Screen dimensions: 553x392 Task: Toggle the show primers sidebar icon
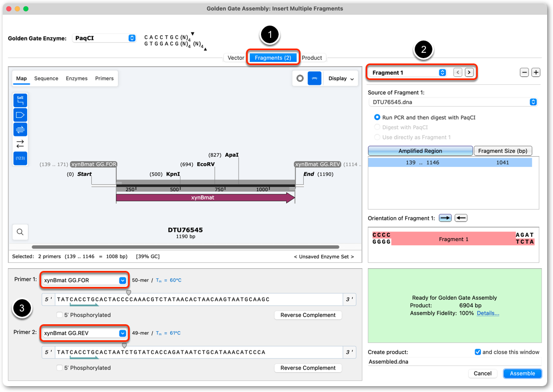pyautogui.click(x=20, y=130)
